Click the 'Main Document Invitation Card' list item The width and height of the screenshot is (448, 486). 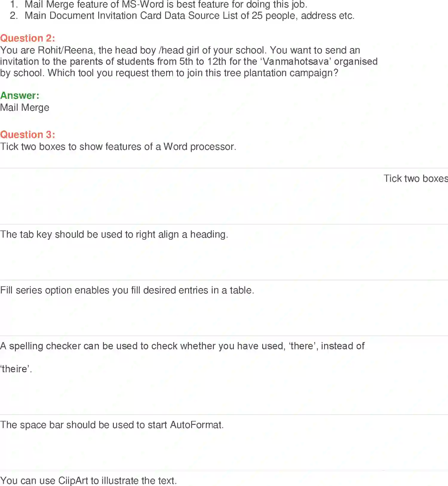(189, 16)
